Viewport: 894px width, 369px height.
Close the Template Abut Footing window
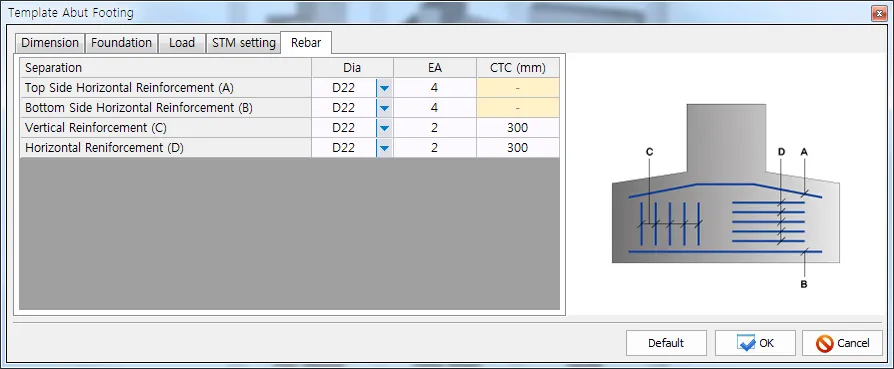[879, 14]
